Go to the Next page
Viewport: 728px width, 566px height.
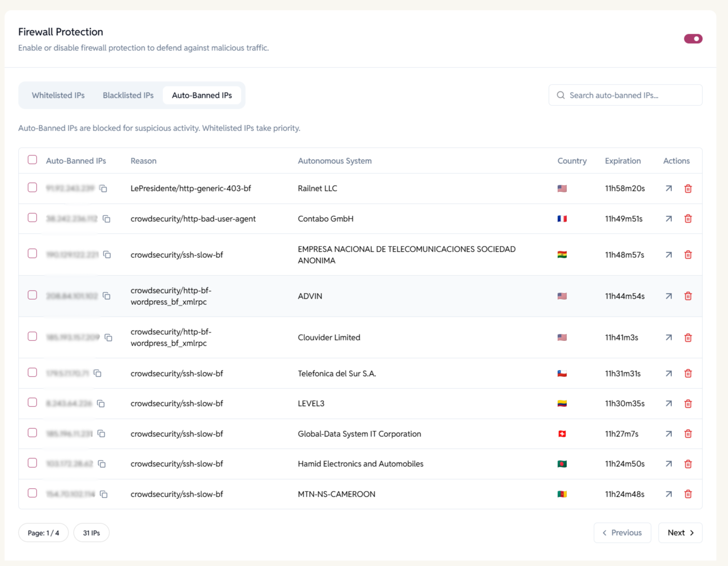pos(680,532)
